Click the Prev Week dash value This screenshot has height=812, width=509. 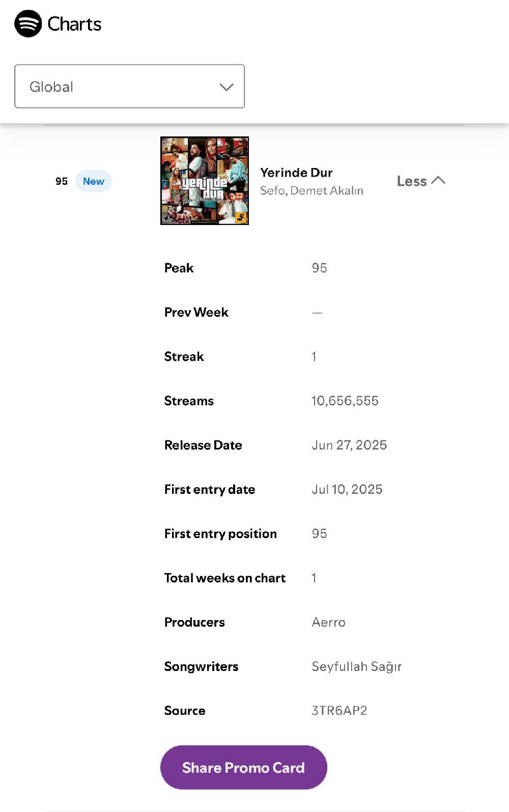coord(317,313)
